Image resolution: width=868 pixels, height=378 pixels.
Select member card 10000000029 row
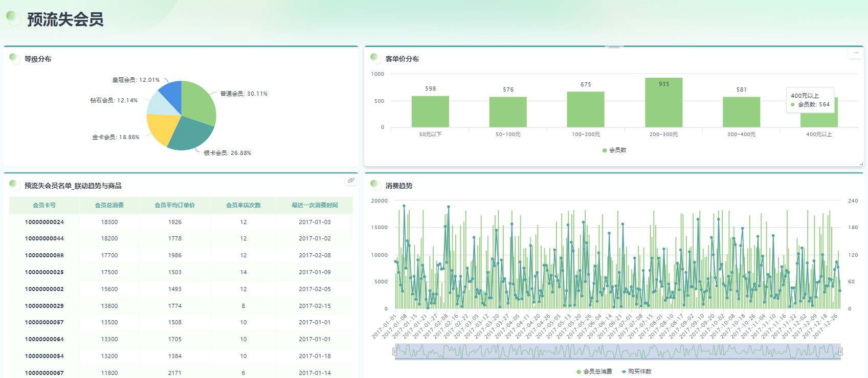point(181,306)
